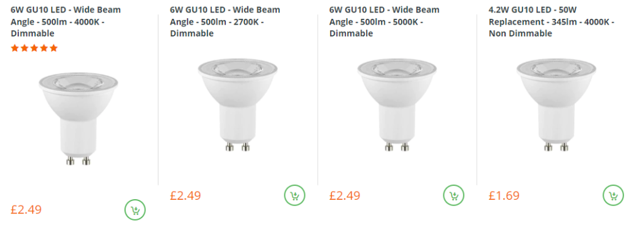Add the 4000K dimmable 6W GU10 to cart
The image size is (644, 235).
135,210
